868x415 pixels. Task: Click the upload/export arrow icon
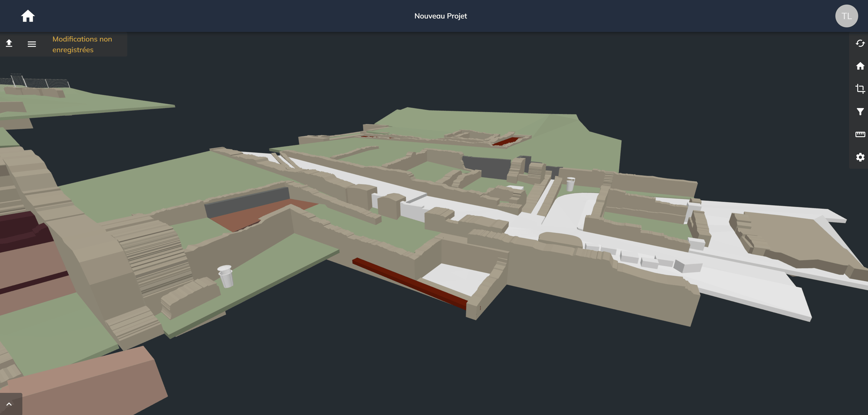[9, 44]
